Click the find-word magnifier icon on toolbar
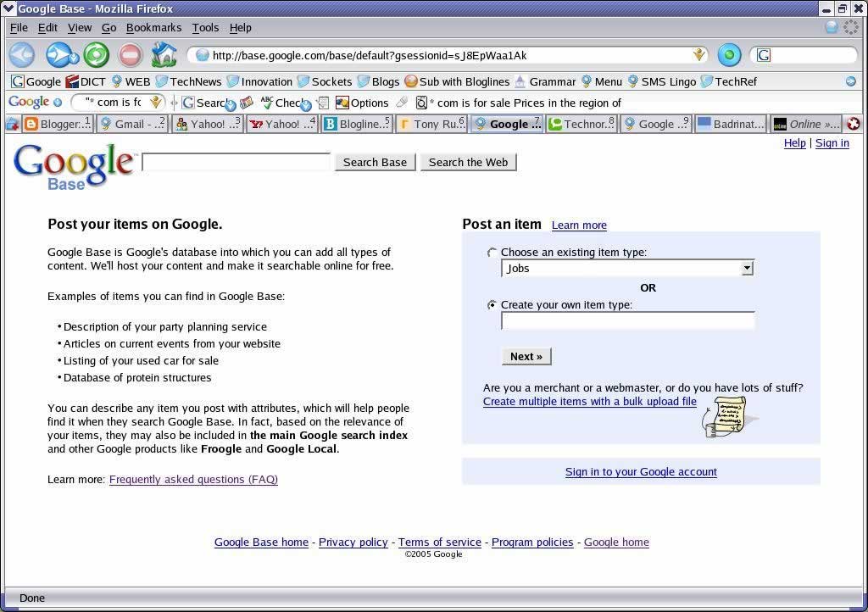 click(422, 103)
